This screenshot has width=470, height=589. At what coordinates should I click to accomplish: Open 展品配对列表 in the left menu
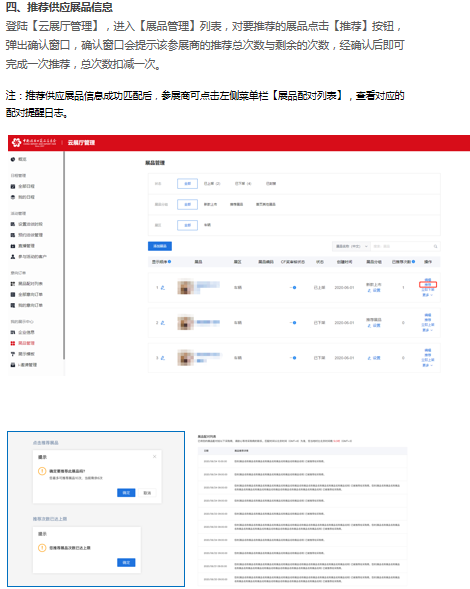[30, 284]
